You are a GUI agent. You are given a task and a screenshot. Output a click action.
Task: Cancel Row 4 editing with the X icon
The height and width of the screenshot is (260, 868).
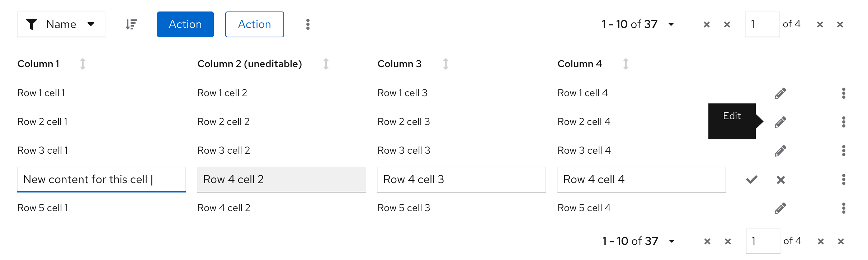pos(781,180)
